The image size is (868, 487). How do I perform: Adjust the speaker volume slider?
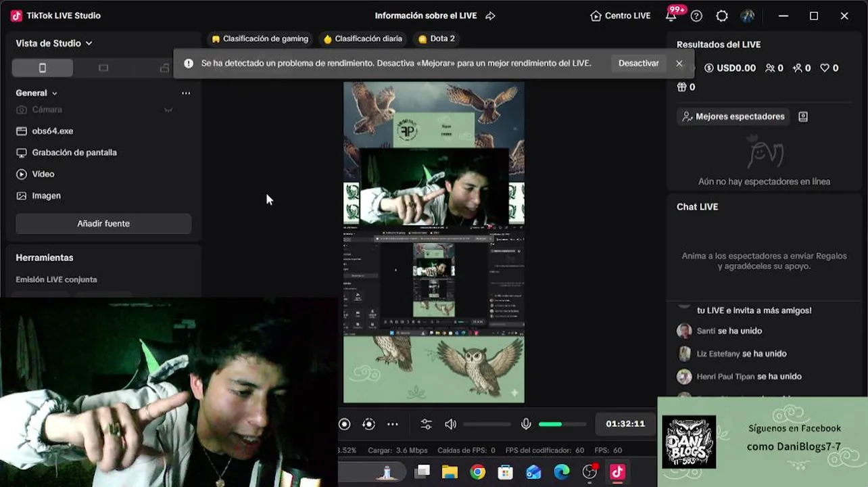487,424
